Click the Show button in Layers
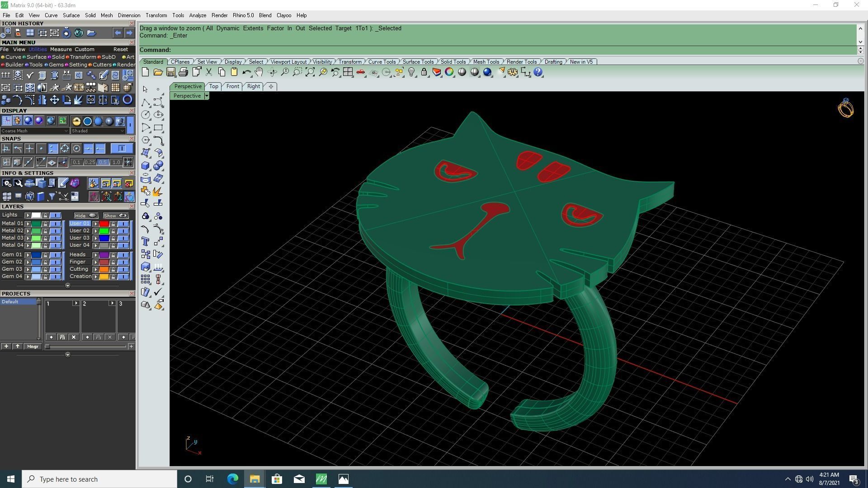Viewport: 868px width, 488px height. (x=115, y=216)
